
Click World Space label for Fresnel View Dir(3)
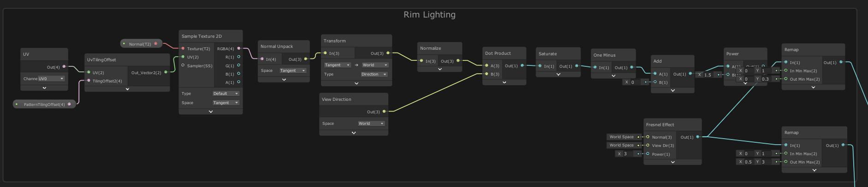point(622,145)
